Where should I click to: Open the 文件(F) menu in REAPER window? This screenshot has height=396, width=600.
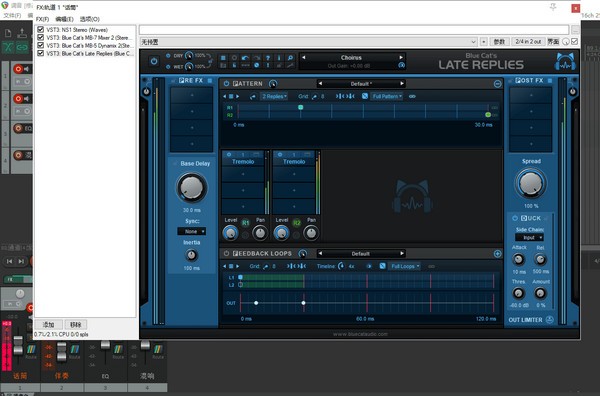[x=12, y=15]
